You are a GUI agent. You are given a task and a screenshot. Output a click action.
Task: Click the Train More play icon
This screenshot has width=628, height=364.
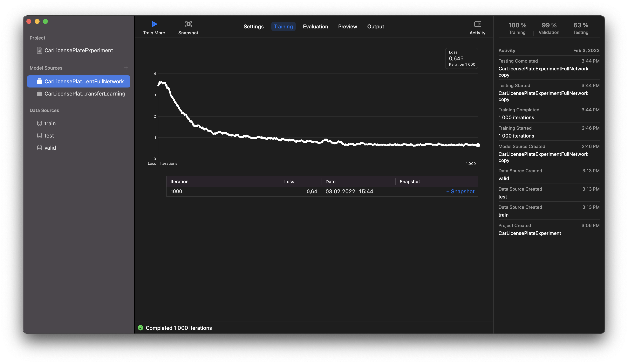click(x=154, y=24)
